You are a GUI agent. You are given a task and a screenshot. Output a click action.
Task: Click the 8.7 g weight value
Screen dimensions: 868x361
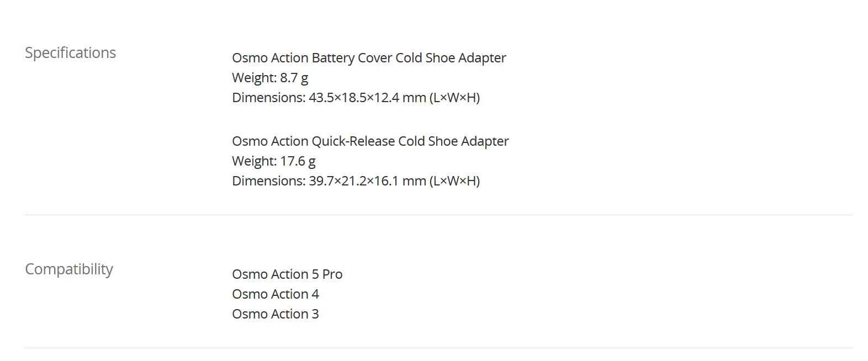coord(294,78)
